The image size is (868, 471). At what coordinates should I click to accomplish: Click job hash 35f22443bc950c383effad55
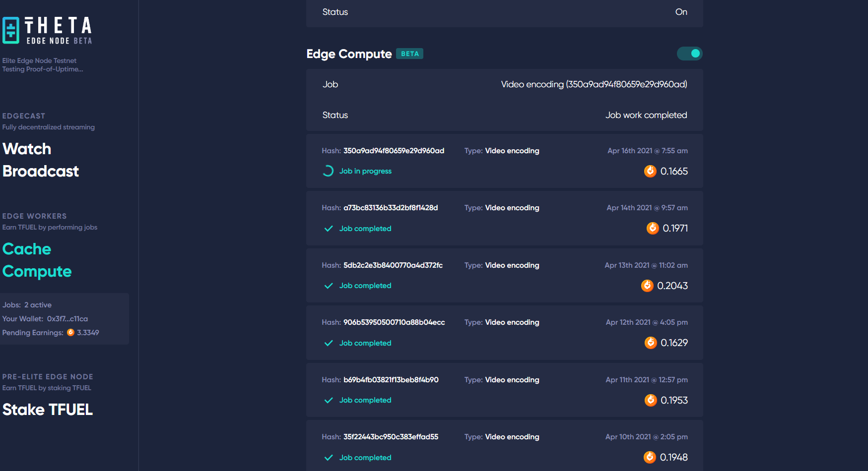pyautogui.click(x=391, y=437)
